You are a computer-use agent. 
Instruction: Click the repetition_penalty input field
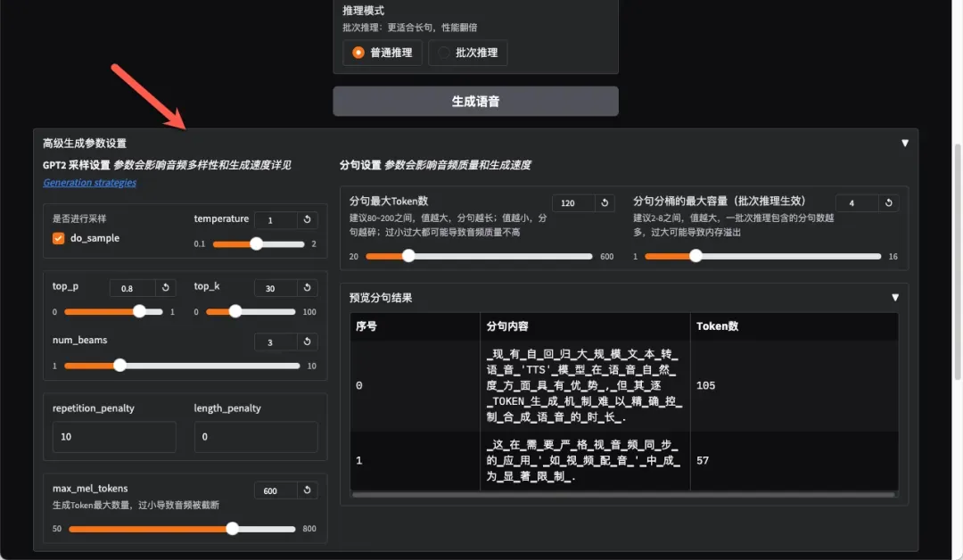click(x=114, y=437)
